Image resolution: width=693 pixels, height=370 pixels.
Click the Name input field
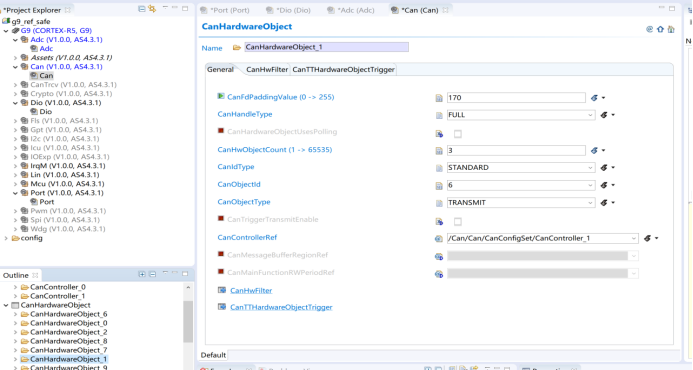click(x=326, y=47)
